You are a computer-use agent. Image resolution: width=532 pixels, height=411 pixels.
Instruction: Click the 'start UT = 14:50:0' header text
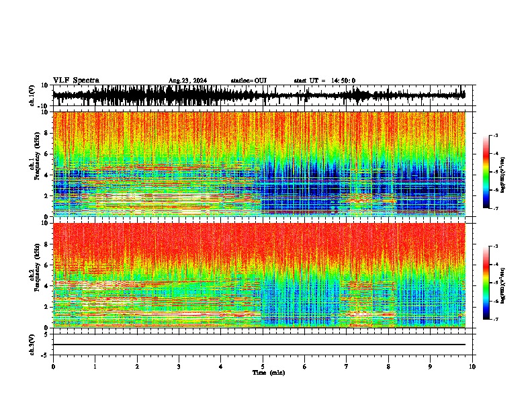coord(324,81)
